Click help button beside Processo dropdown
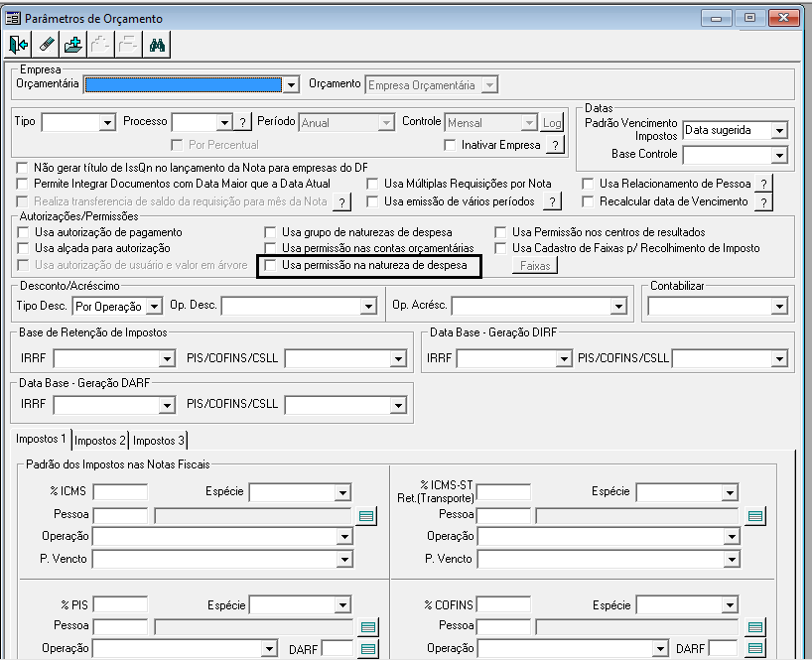Screen dimensions: 812x661 coord(242,123)
